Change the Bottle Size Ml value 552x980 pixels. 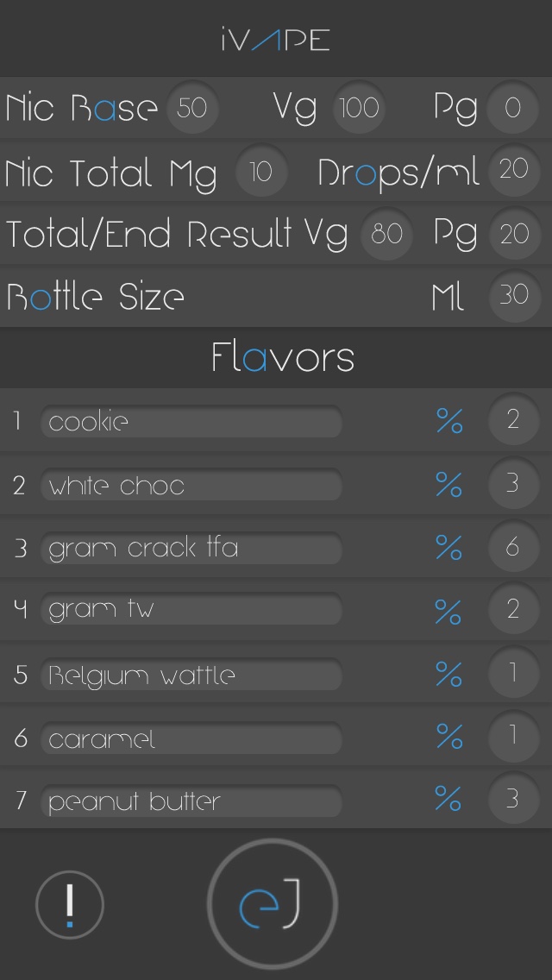(x=514, y=295)
